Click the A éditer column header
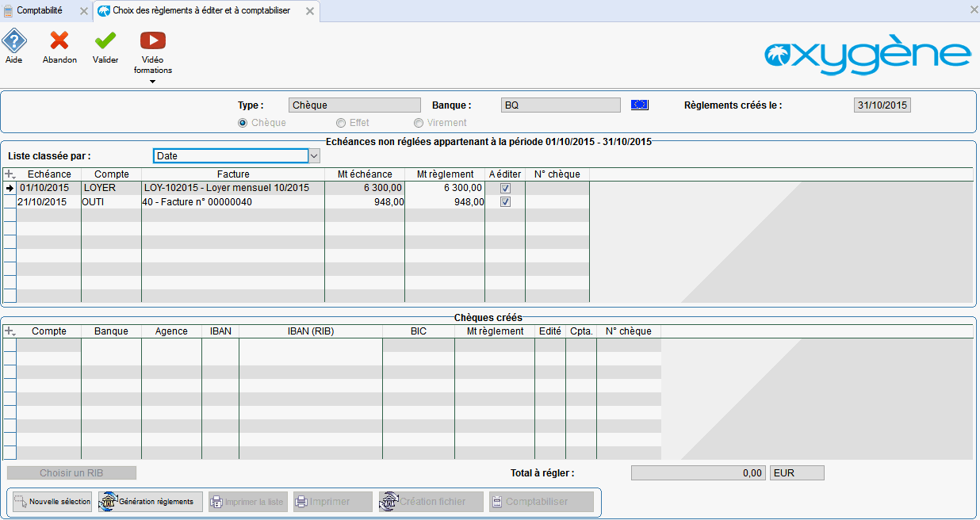 coord(505,174)
